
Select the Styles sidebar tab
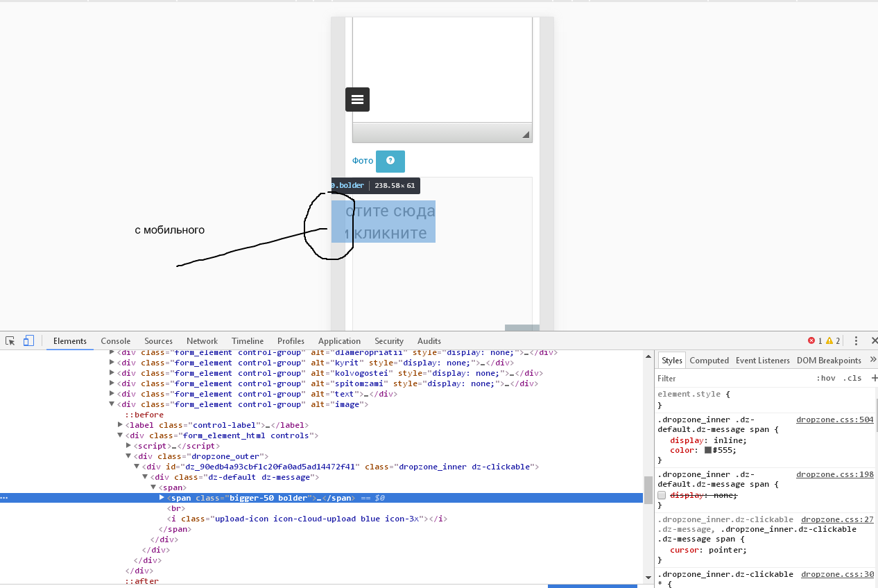[672, 360]
